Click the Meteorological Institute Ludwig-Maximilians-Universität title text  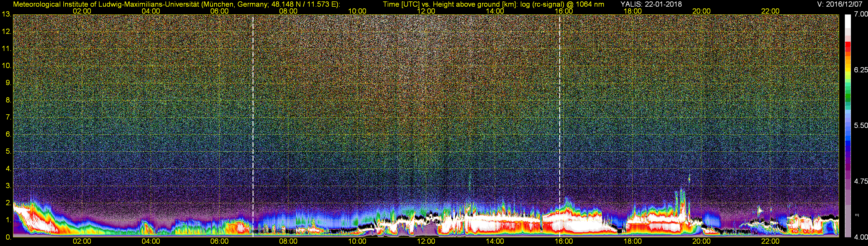tap(176, 4)
